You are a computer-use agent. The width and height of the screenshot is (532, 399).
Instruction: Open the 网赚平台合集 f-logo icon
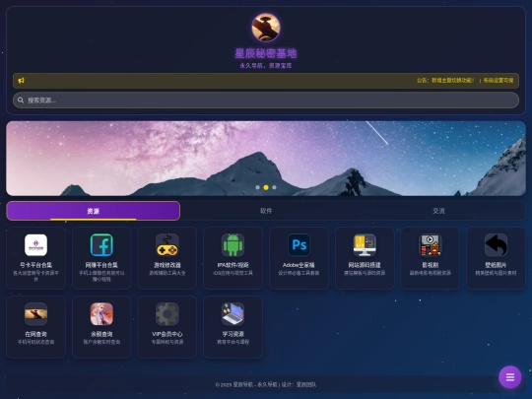point(101,245)
